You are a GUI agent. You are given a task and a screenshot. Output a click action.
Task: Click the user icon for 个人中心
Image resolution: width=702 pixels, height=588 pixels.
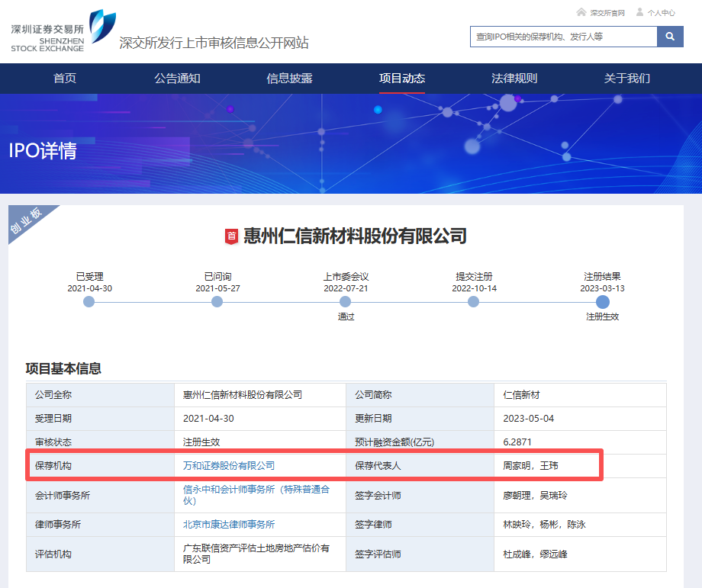639,12
